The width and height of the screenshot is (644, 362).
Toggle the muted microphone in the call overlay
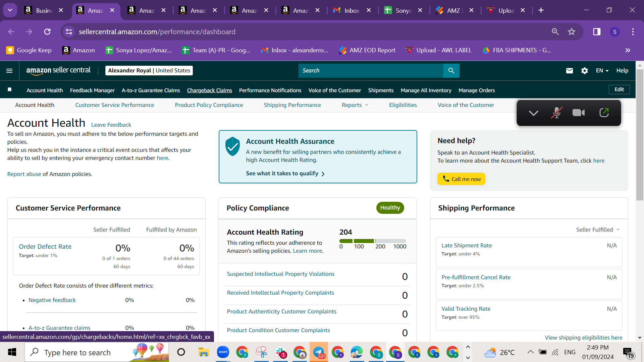click(556, 113)
